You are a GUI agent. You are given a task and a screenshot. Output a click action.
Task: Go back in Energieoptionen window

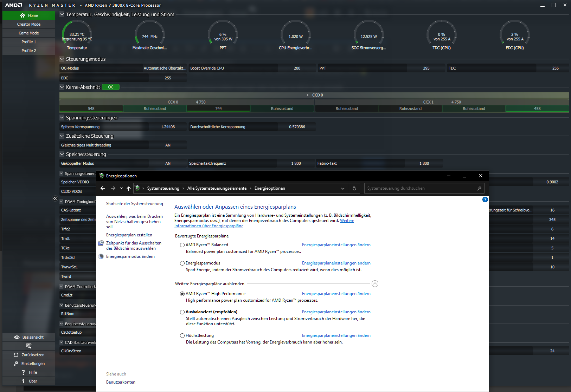click(103, 188)
